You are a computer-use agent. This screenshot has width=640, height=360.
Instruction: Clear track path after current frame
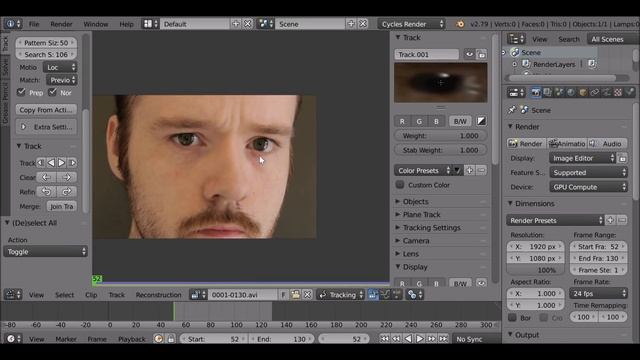[x=67, y=178]
